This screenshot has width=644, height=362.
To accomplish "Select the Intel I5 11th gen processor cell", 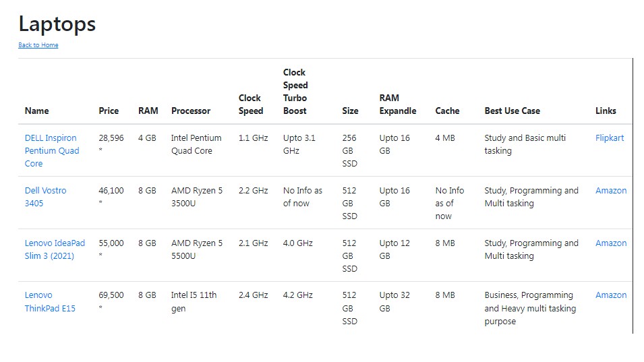I will (x=194, y=301).
